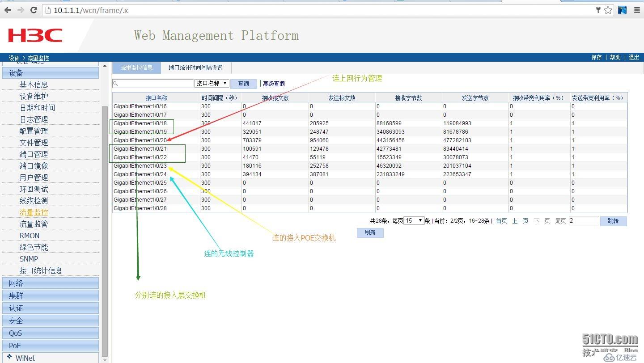Click the page number input showing 2
Image resolution: width=644 pixels, height=363 pixels.
click(584, 220)
